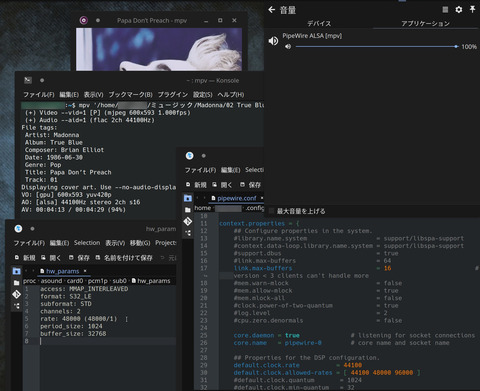Open the hamburger menu in the 音量 panel
The width and height of the screenshot is (480, 391).
coord(445,10)
